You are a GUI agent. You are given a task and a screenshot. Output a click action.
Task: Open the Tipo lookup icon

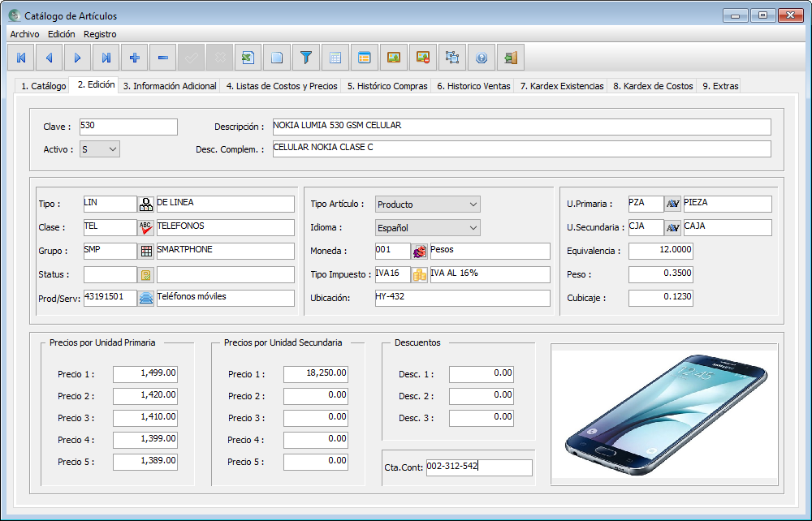click(x=146, y=204)
